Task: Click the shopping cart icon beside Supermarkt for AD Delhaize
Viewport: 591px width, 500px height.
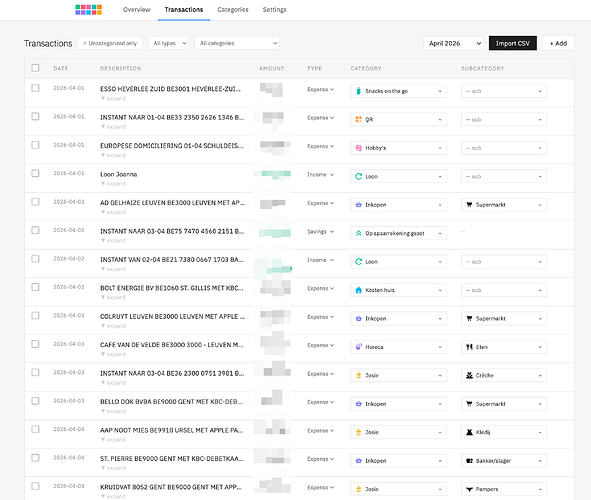Action: pyautogui.click(x=469, y=205)
